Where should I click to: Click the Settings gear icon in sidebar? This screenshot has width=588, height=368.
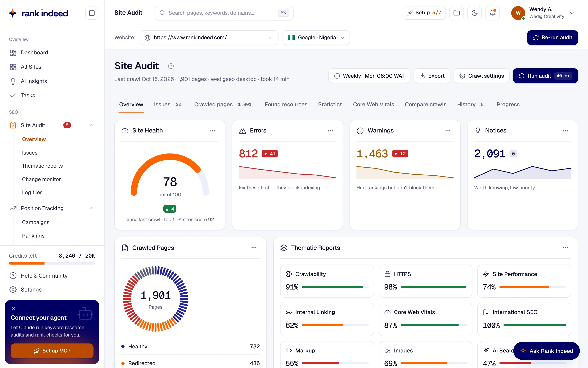coord(13,289)
